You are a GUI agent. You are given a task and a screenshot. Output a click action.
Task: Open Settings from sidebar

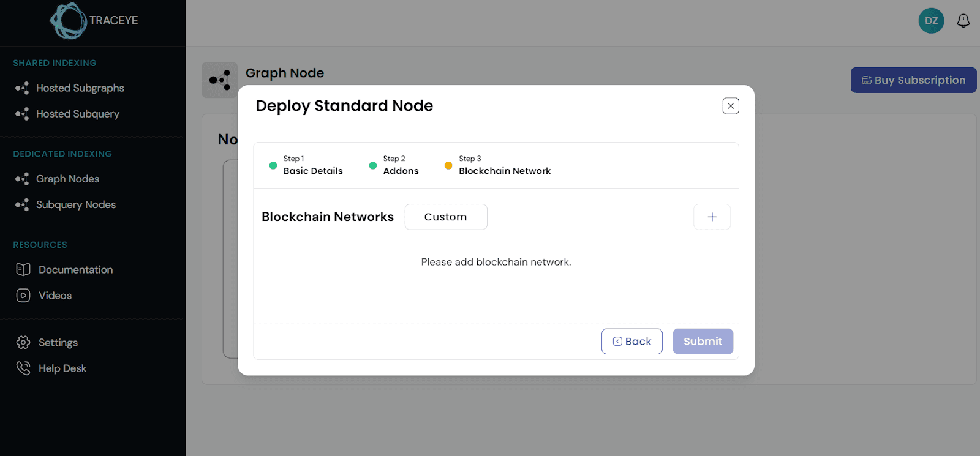coord(47,343)
